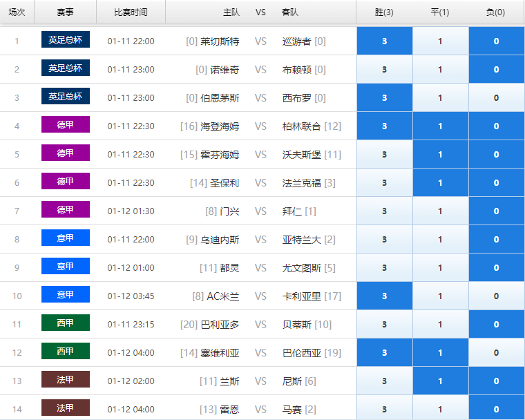The image size is (525, 420).
Task: Click away team 贝蒂斯
Action: click(296, 324)
